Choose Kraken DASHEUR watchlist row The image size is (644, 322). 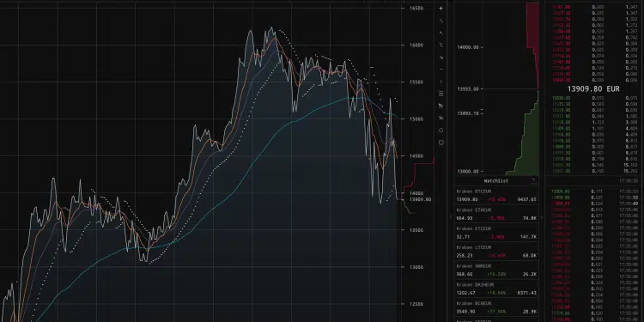(x=496, y=289)
